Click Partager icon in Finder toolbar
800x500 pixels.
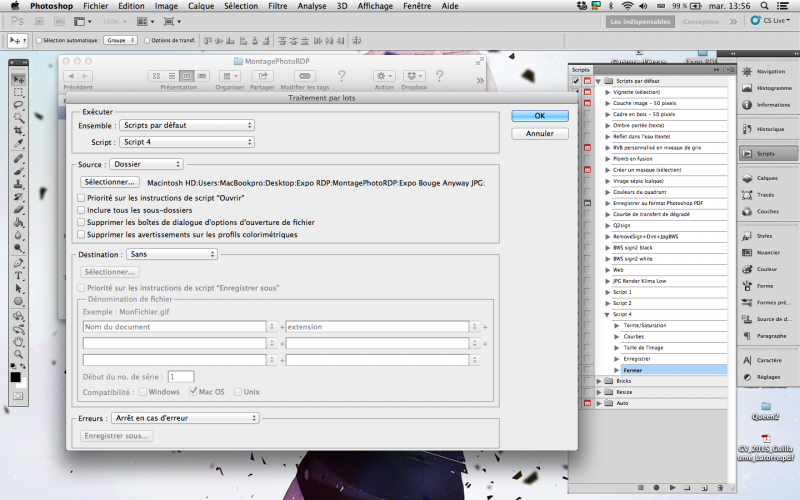click(x=262, y=76)
